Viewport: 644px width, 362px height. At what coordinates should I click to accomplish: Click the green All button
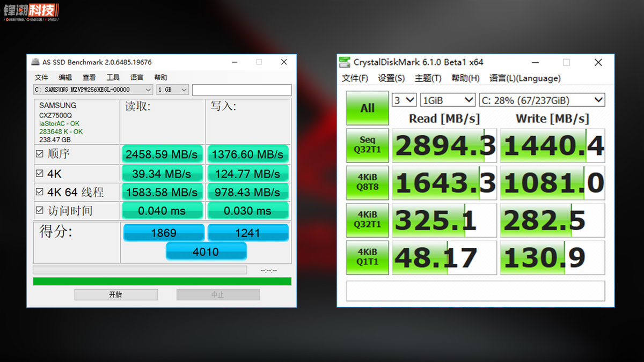368,108
